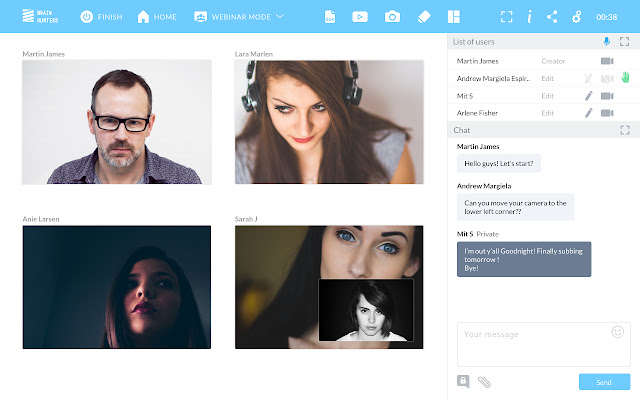
Task: Send the chat message
Action: pos(604,382)
